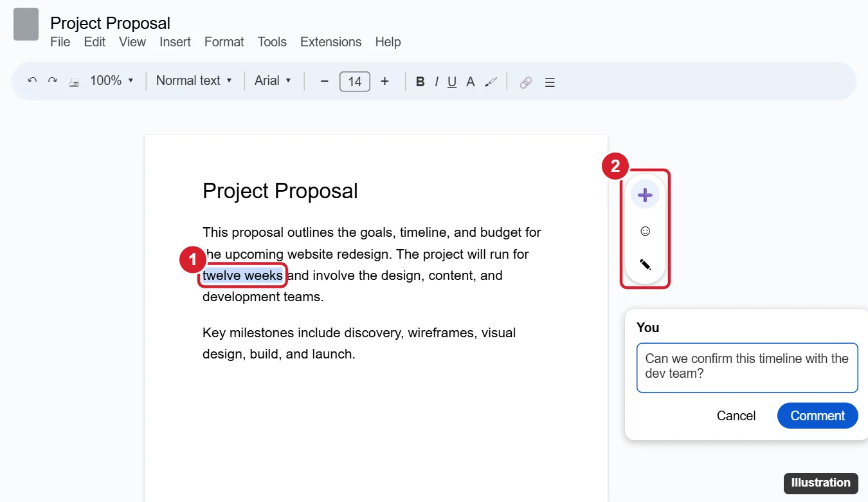Open the list or alignment options icon
The width and height of the screenshot is (868, 502).
tap(550, 82)
